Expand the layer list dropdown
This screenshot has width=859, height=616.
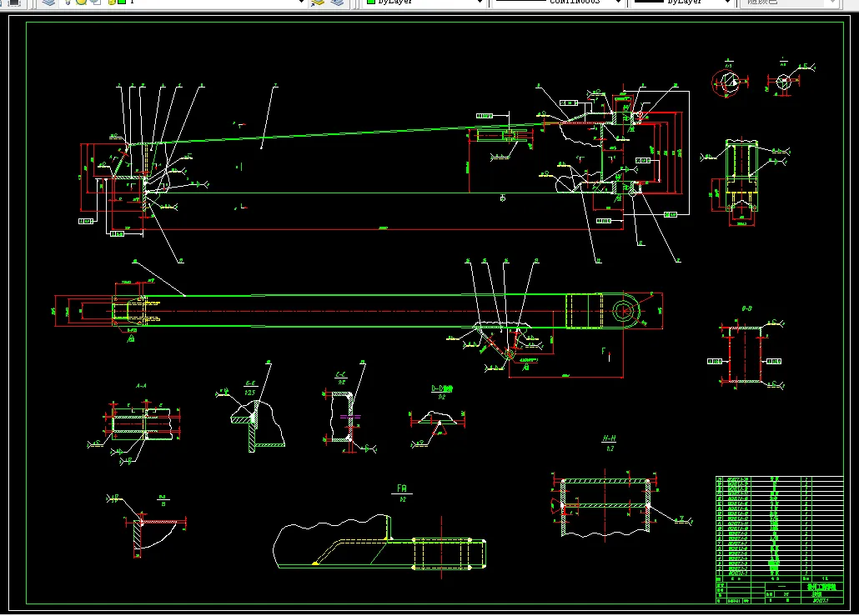click(301, 3)
